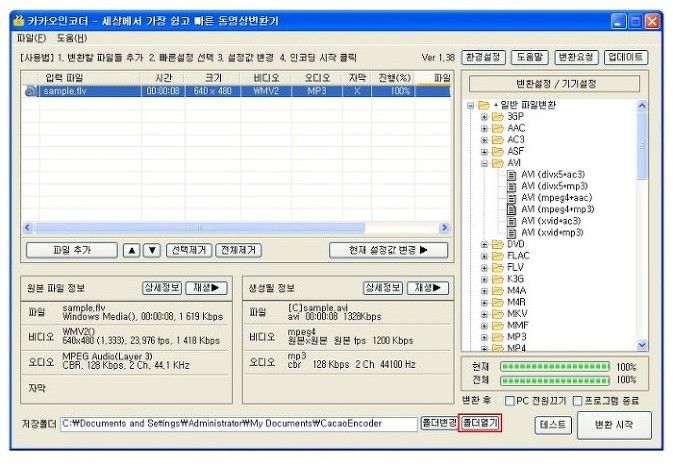Click the FLV folder icon
The height and width of the screenshot is (465, 673).
click(x=497, y=267)
